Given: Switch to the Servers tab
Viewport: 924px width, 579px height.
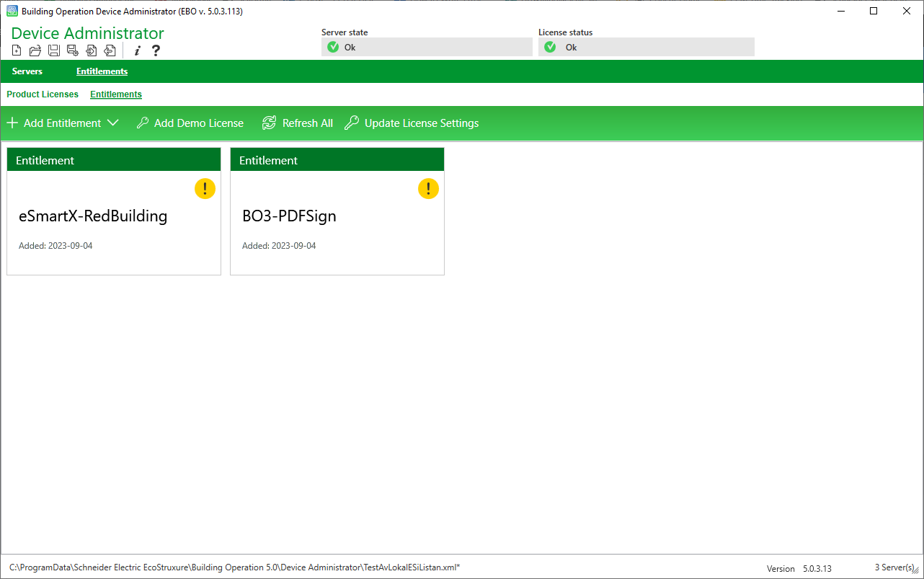Looking at the screenshot, I should pyautogui.click(x=27, y=71).
